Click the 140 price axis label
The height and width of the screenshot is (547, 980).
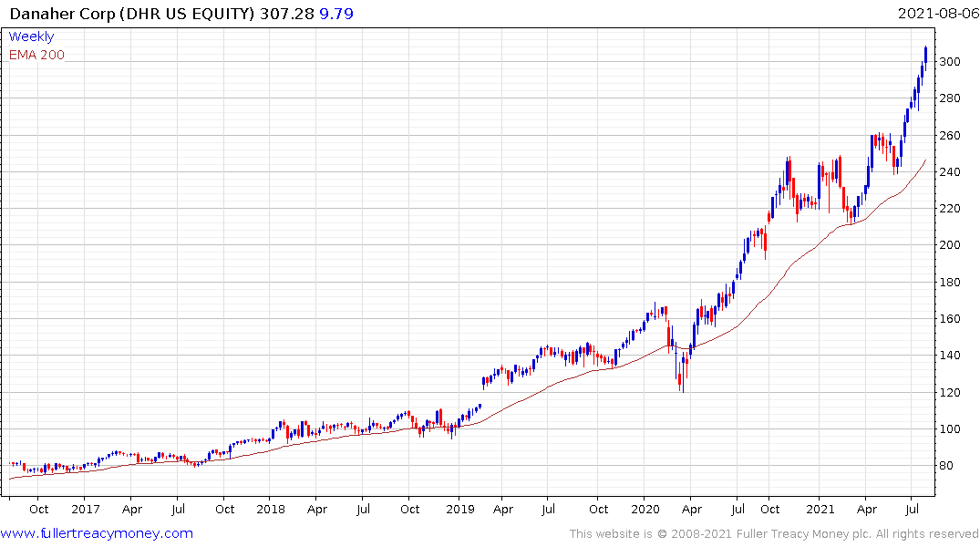[x=949, y=355]
